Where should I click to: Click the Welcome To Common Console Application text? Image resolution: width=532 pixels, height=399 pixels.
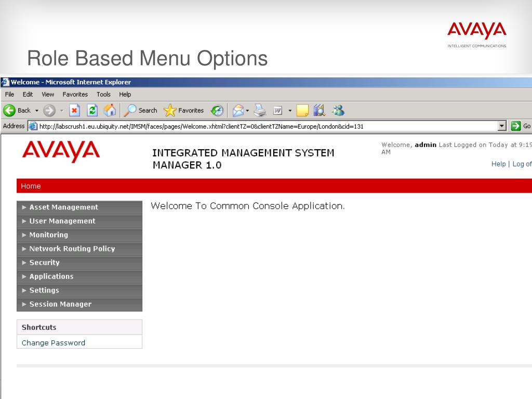[248, 206]
